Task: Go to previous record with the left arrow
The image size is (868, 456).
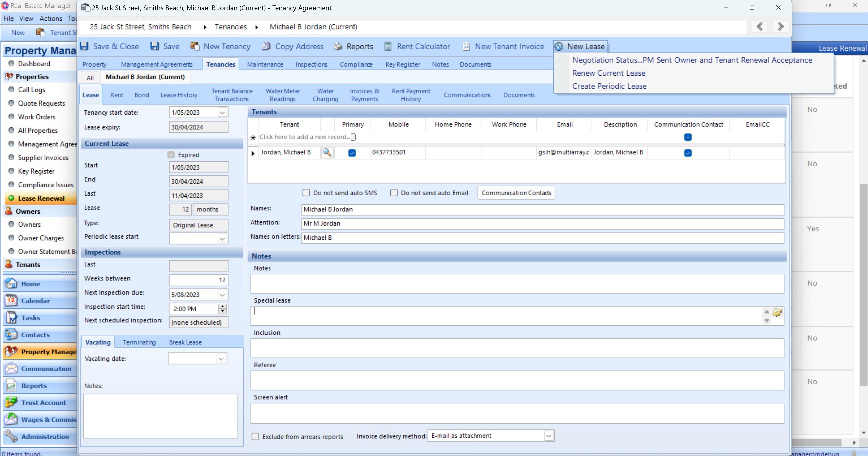Action: pos(759,27)
